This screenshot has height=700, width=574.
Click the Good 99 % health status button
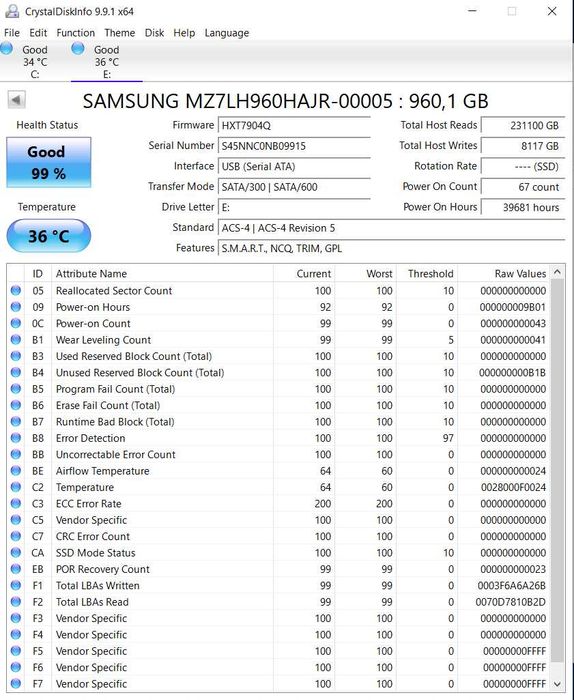pos(49,162)
